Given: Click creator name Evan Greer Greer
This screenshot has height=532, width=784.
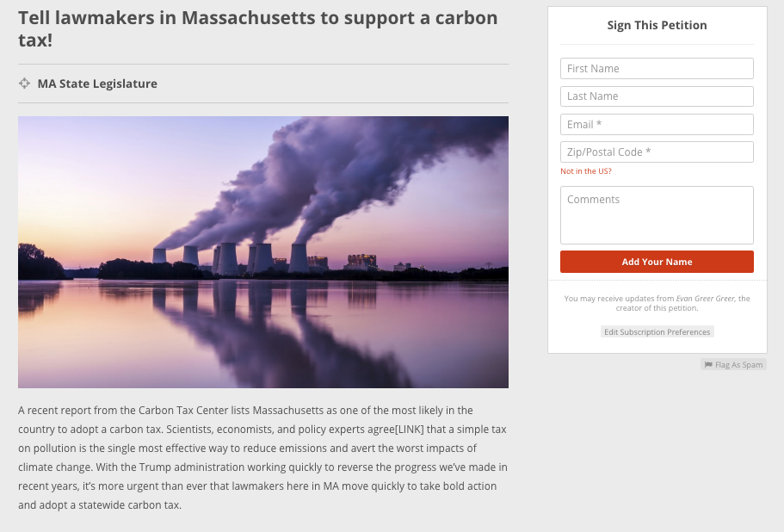Looking at the screenshot, I should 705,299.
